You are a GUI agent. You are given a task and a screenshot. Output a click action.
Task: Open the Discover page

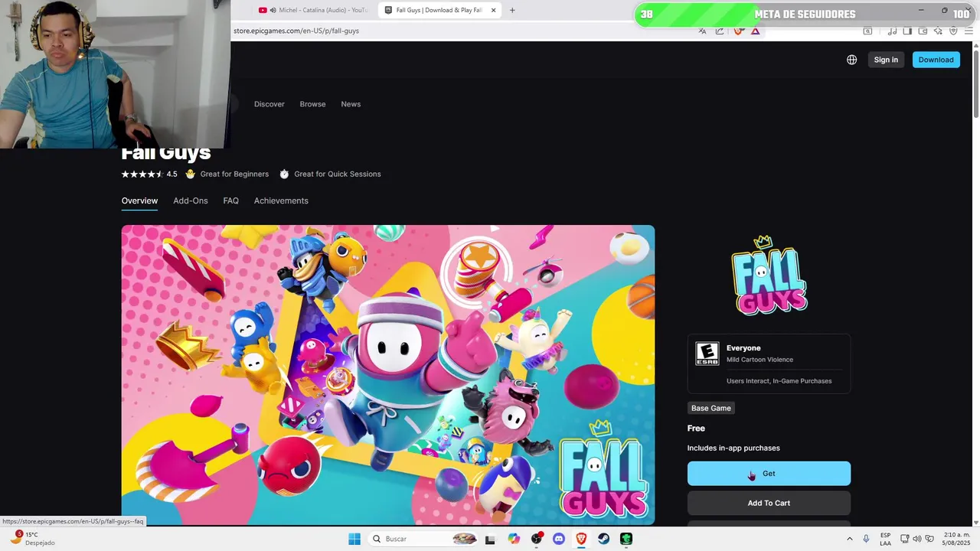click(269, 104)
